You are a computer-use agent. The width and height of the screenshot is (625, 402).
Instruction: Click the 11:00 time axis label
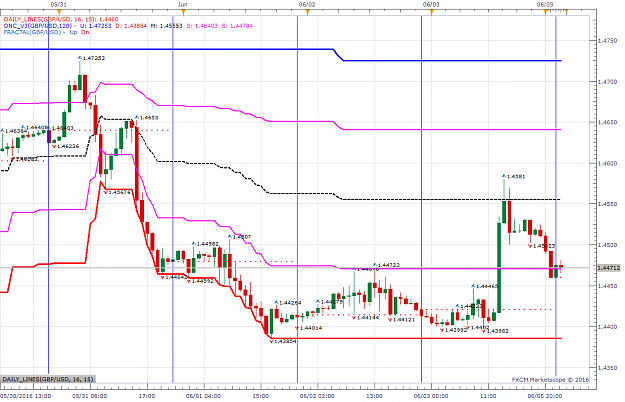click(x=488, y=396)
